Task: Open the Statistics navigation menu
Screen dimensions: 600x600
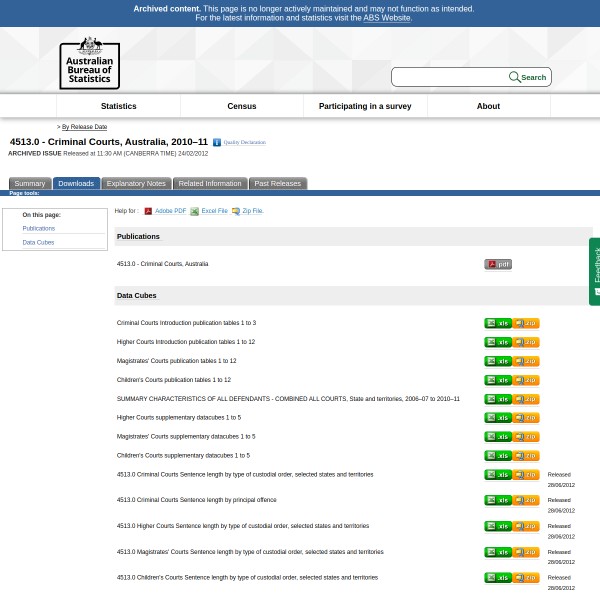Action: [x=118, y=106]
